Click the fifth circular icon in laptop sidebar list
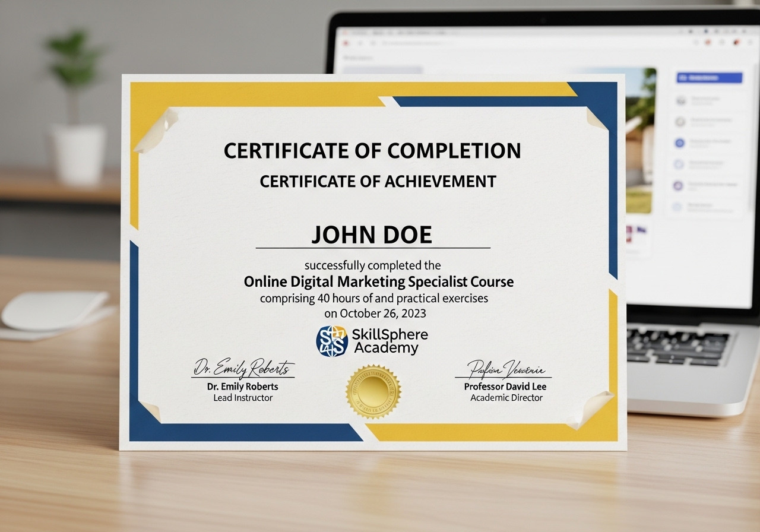Screen dimensions: 760x532 pos(679,186)
